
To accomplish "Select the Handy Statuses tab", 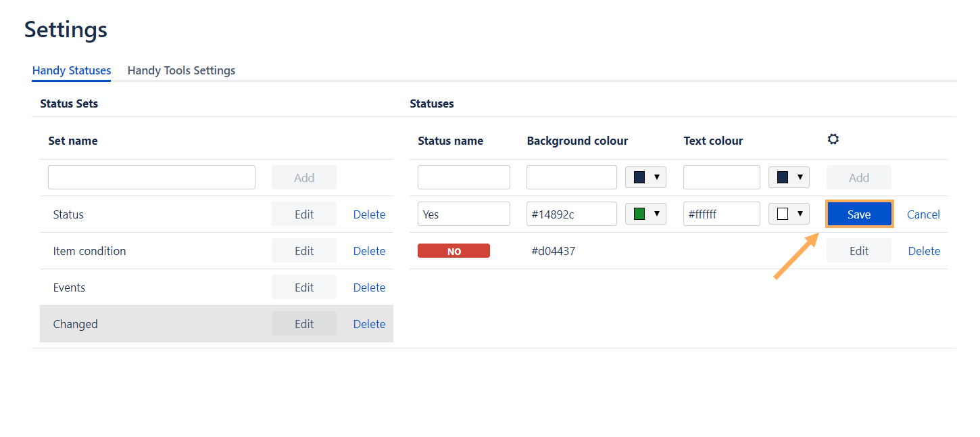I will pos(72,70).
